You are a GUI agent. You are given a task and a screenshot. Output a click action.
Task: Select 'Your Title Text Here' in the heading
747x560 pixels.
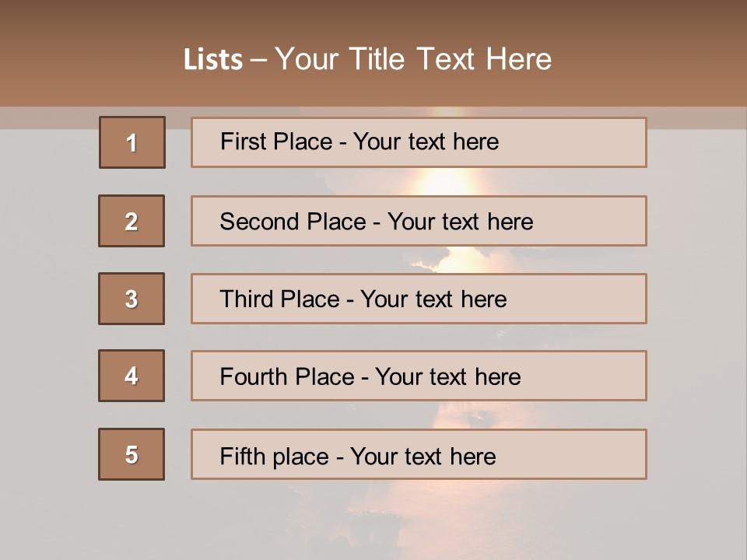413,60
